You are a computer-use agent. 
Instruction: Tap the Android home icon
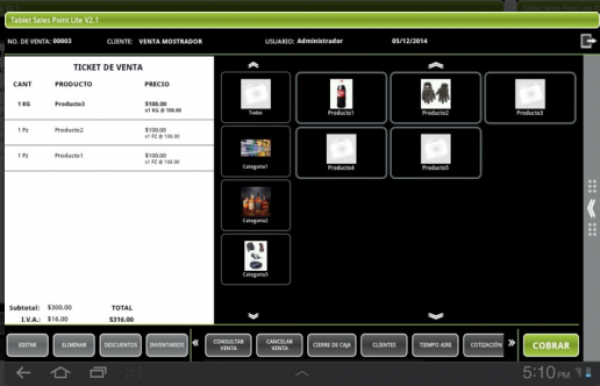point(60,372)
